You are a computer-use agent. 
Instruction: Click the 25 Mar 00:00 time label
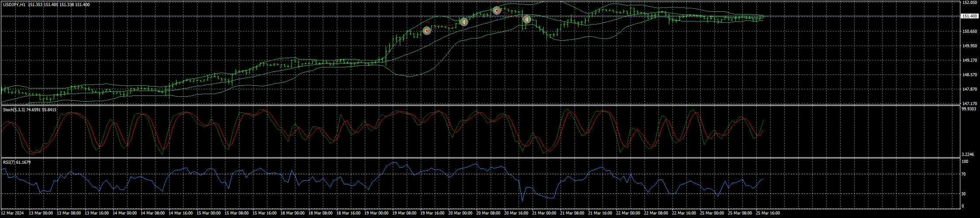pyautogui.click(x=712, y=213)
